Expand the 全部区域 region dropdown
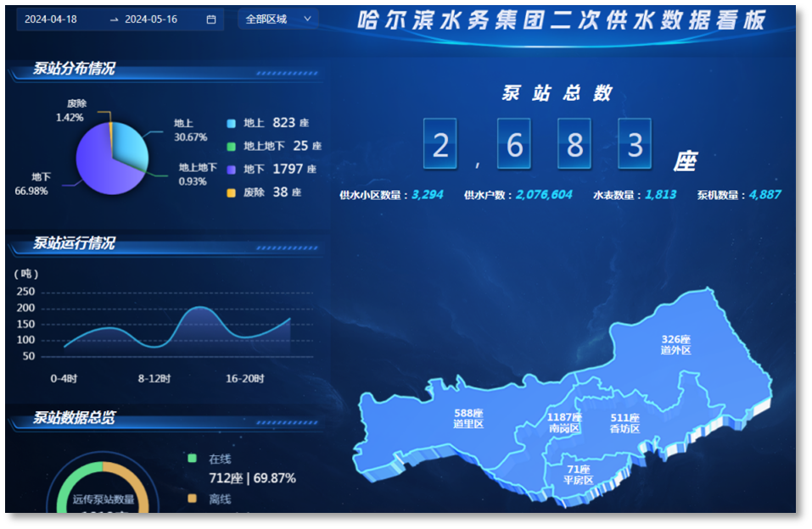The image size is (812, 529). click(278, 19)
